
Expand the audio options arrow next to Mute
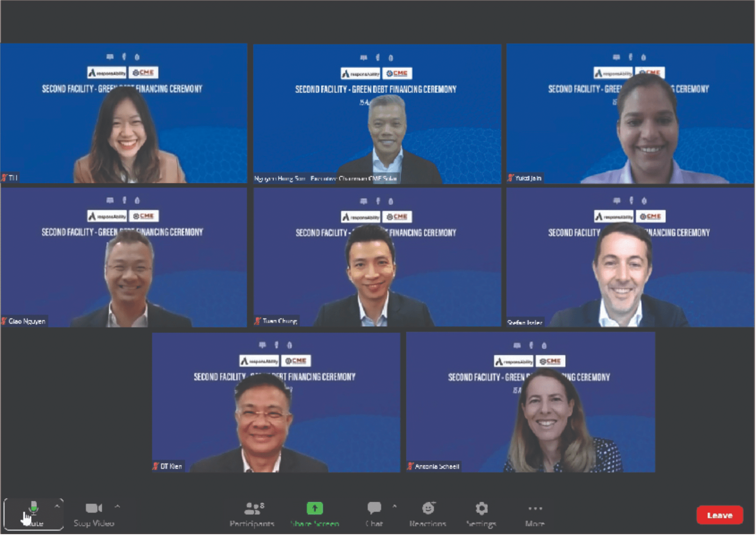coord(57,506)
